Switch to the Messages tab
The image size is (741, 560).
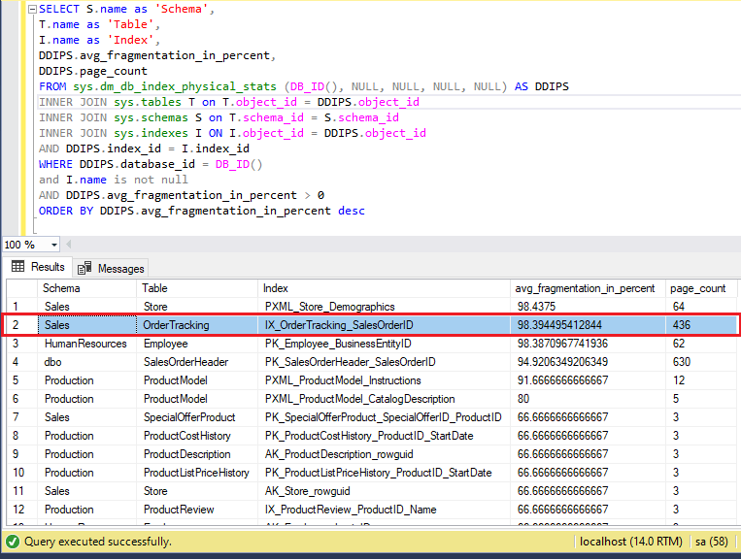click(x=111, y=268)
